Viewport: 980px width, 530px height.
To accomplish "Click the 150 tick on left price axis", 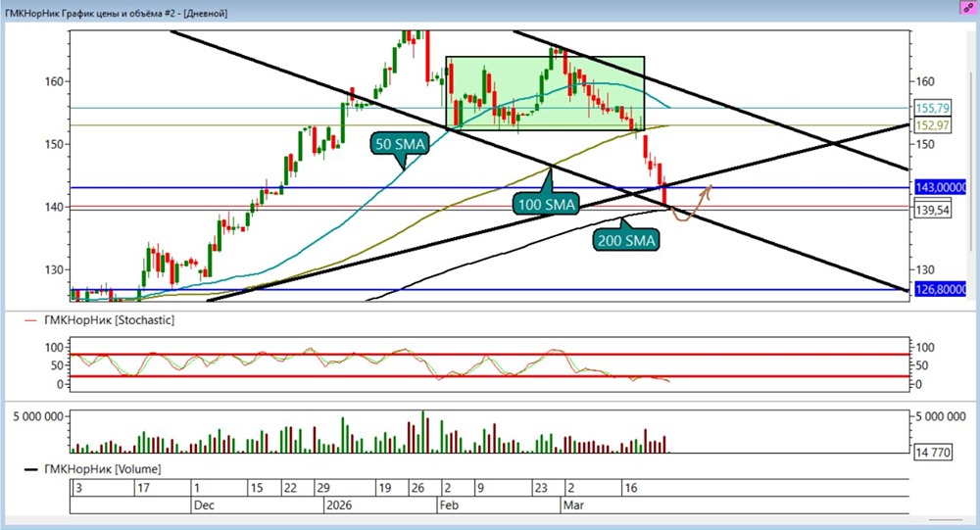I will (54, 144).
